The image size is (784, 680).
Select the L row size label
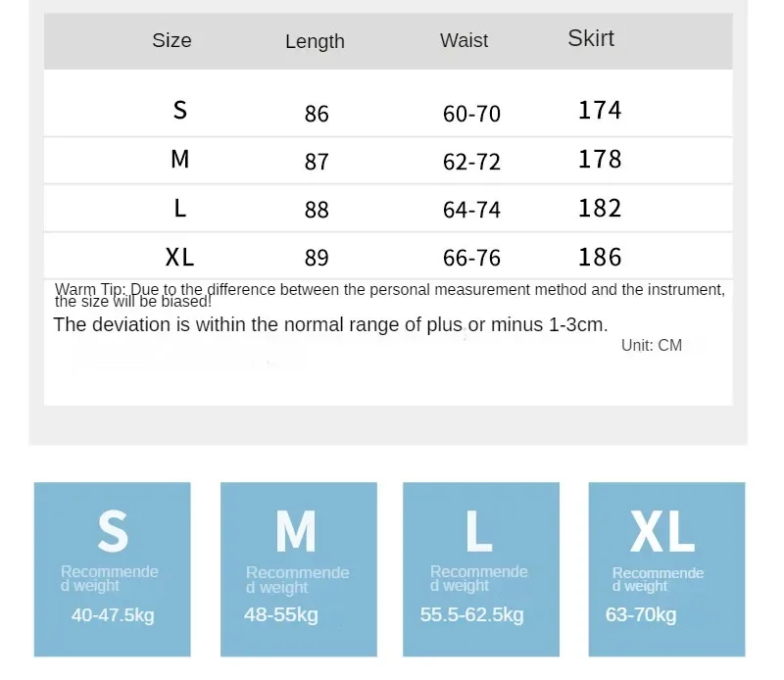click(x=180, y=209)
